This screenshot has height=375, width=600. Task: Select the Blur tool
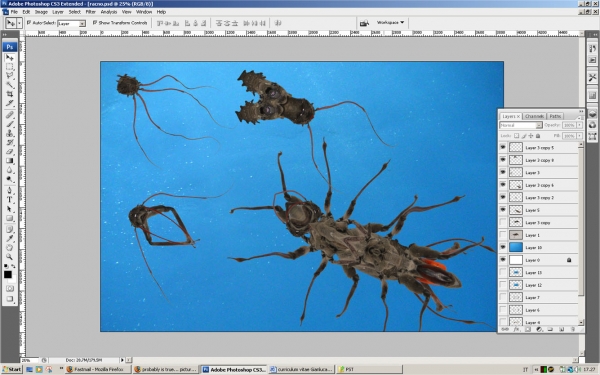10,170
